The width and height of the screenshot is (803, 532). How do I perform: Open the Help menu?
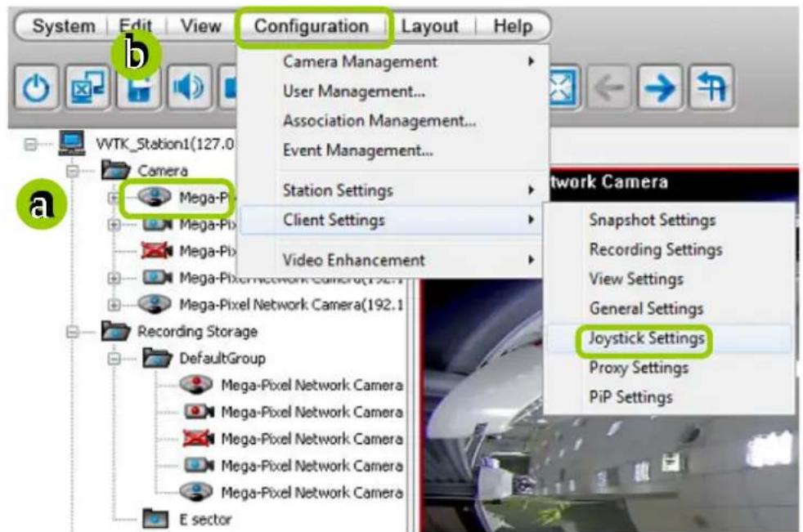[x=513, y=25]
